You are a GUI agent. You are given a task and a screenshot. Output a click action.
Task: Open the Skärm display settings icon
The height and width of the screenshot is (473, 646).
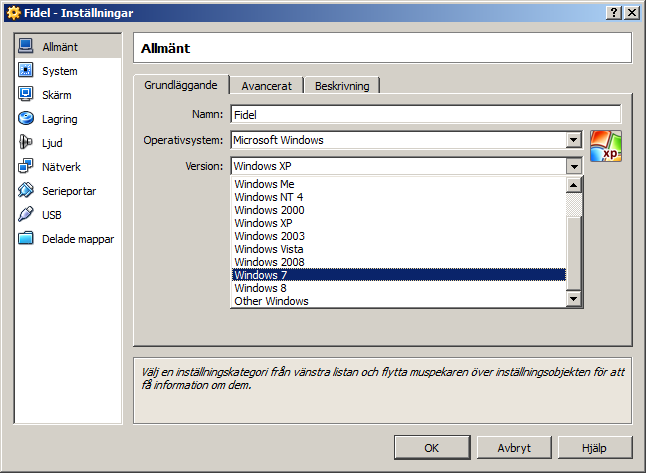[26, 95]
